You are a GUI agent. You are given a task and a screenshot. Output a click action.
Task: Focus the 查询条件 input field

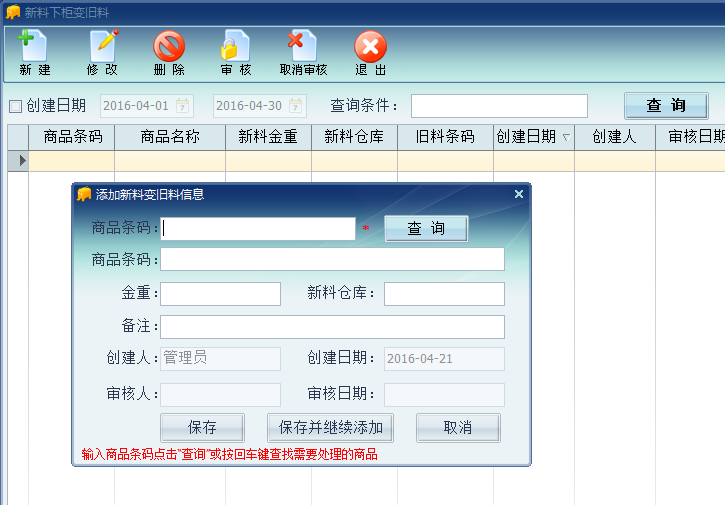pos(499,106)
